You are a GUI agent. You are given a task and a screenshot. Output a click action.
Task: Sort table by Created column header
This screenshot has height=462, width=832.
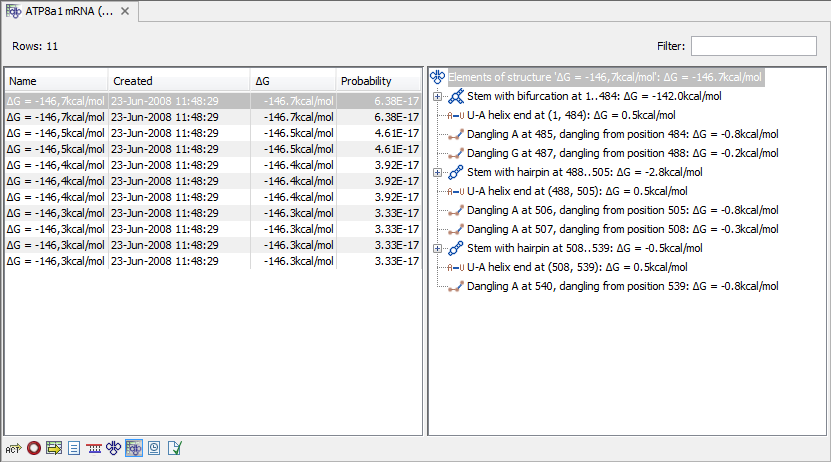click(x=178, y=81)
